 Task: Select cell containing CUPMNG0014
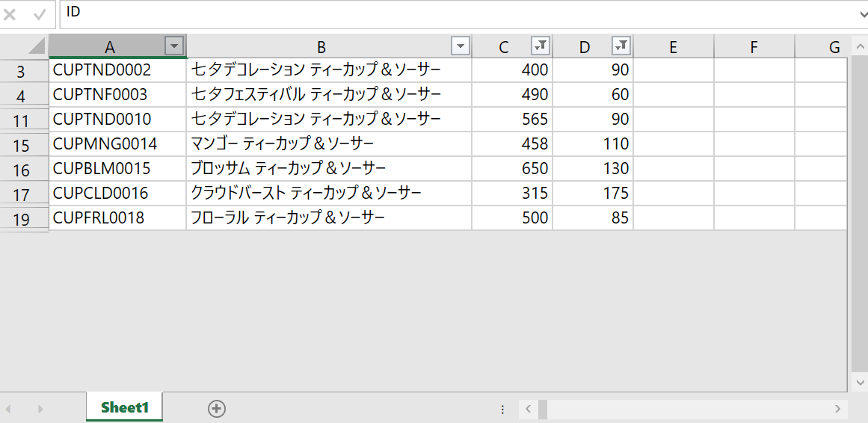pos(117,143)
